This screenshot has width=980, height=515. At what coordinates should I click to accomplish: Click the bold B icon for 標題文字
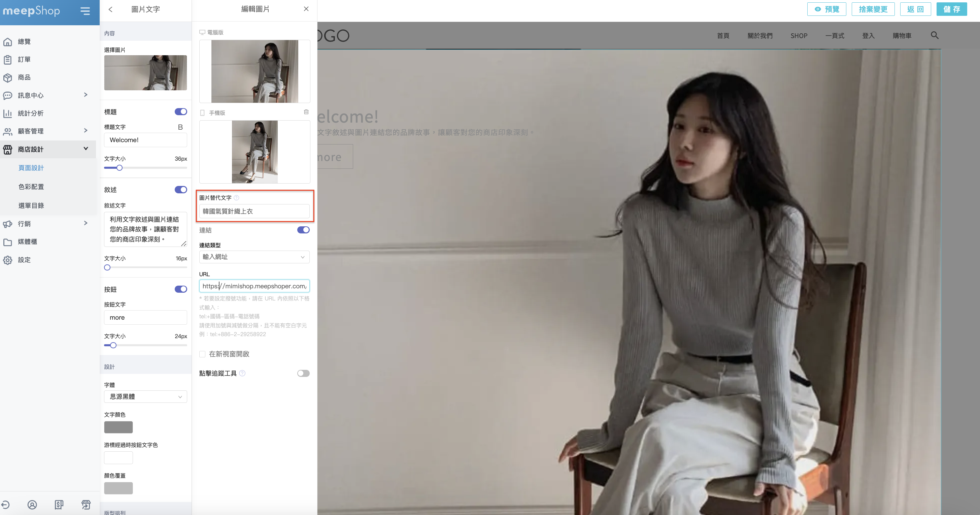point(180,127)
